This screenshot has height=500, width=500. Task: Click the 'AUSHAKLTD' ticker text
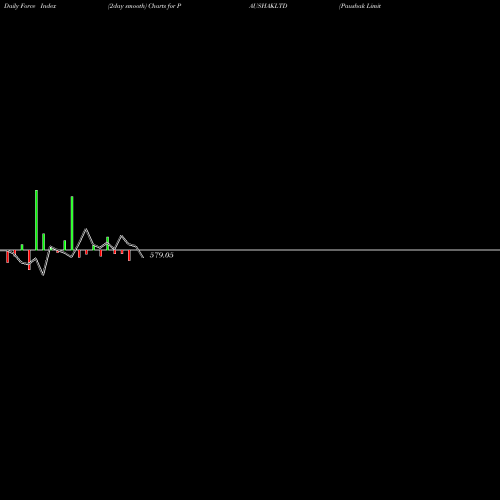[x=268, y=6]
